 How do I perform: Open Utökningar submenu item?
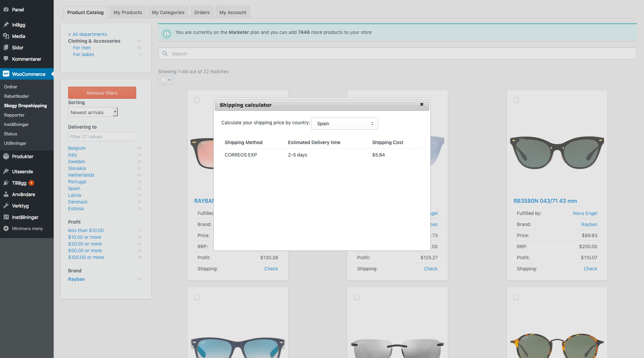coord(15,143)
